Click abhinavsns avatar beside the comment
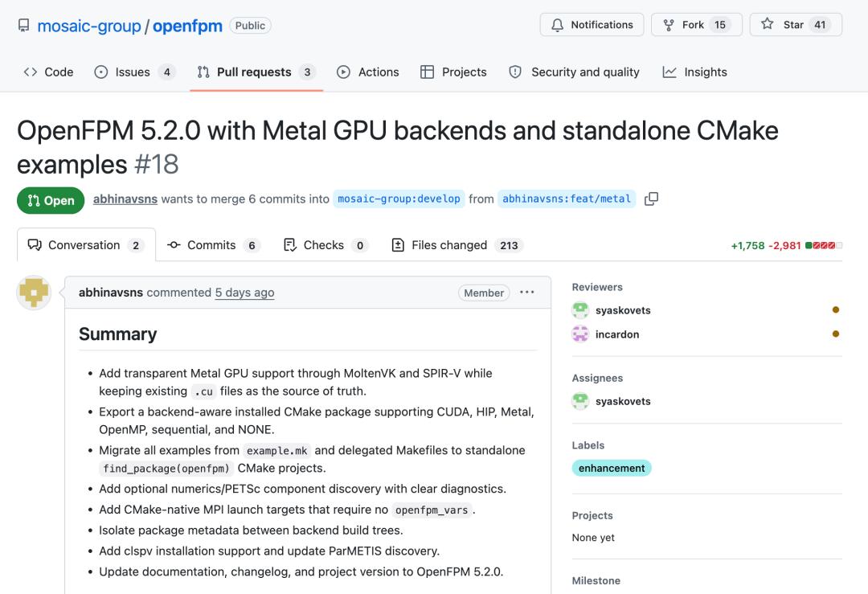868x594 pixels. point(34,293)
